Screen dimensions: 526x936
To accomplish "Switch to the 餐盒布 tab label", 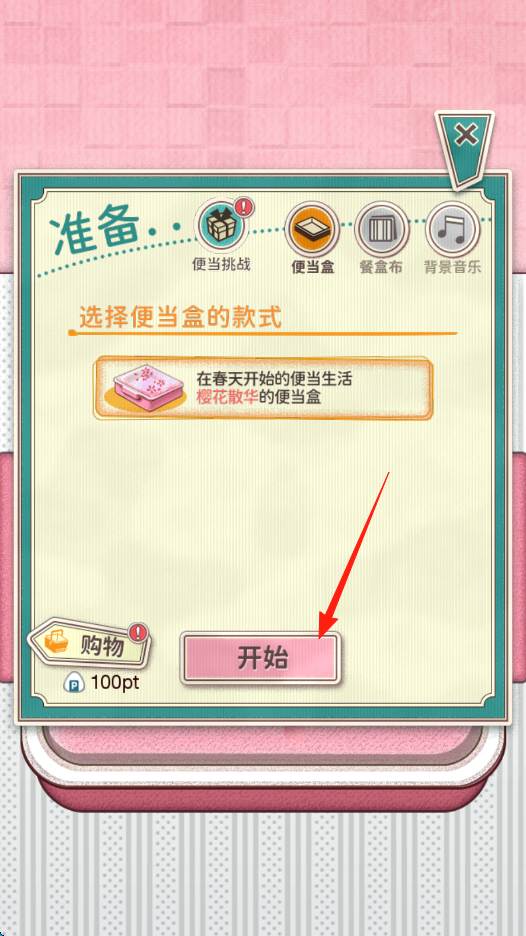I will coord(381,267).
